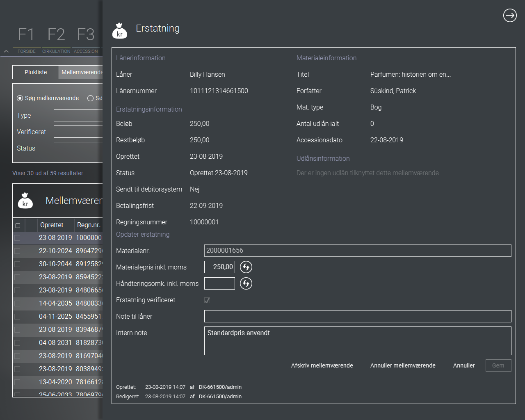Image resolution: width=525 pixels, height=420 pixels.
Task: Open the Status dropdown field
Action: pyautogui.click(x=78, y=148)
